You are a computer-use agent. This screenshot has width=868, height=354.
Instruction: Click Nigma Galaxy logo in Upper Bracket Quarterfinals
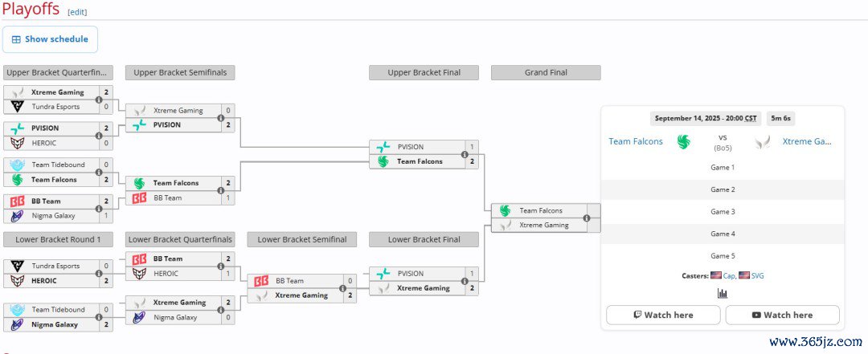(x=18, y=216)
